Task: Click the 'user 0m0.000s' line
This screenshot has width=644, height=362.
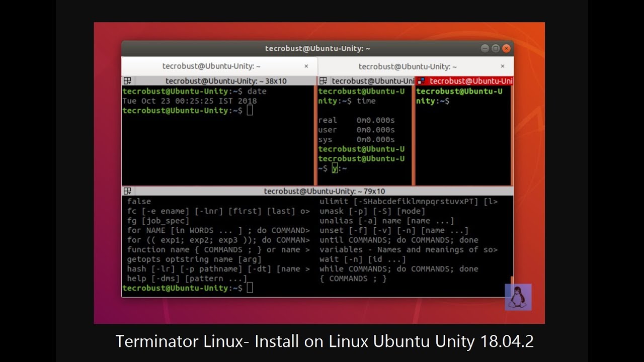Action: pos(357,130)
